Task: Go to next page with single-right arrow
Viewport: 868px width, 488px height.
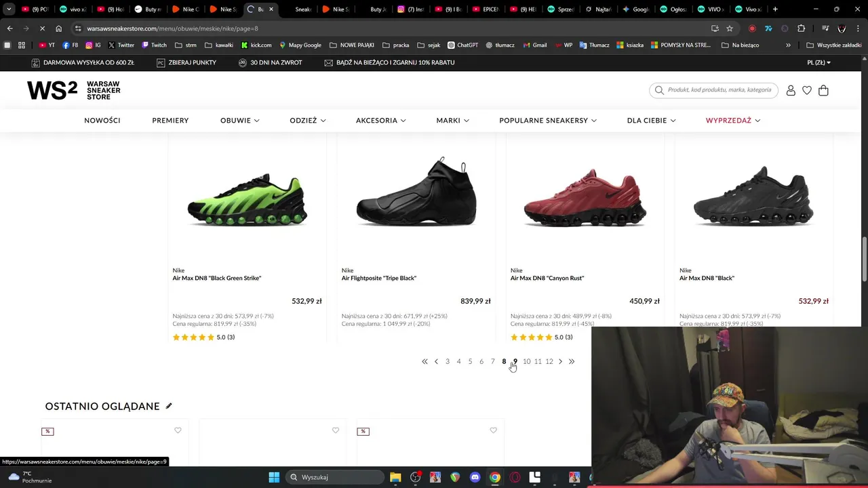Action: (x=560, y=361)
